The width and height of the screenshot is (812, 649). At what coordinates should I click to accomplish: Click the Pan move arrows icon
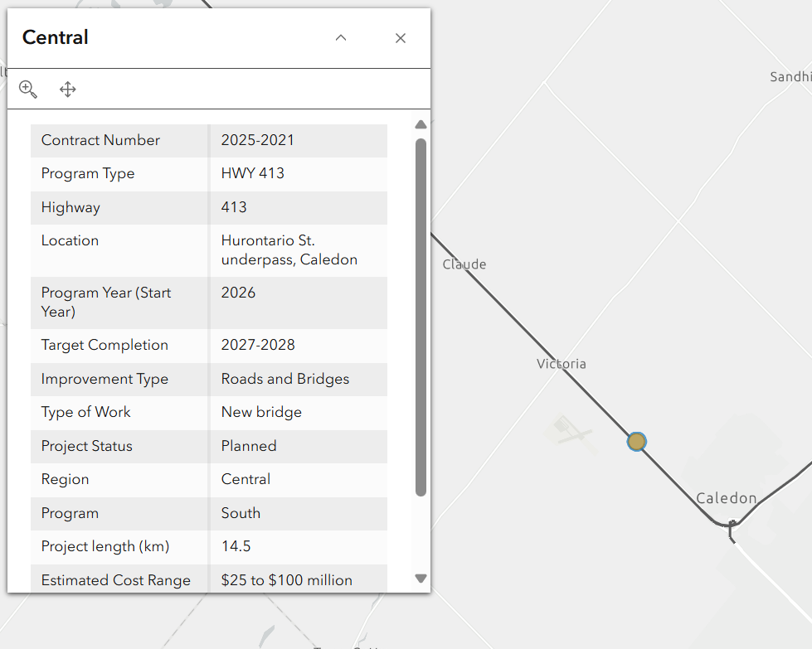click(68, 90)
